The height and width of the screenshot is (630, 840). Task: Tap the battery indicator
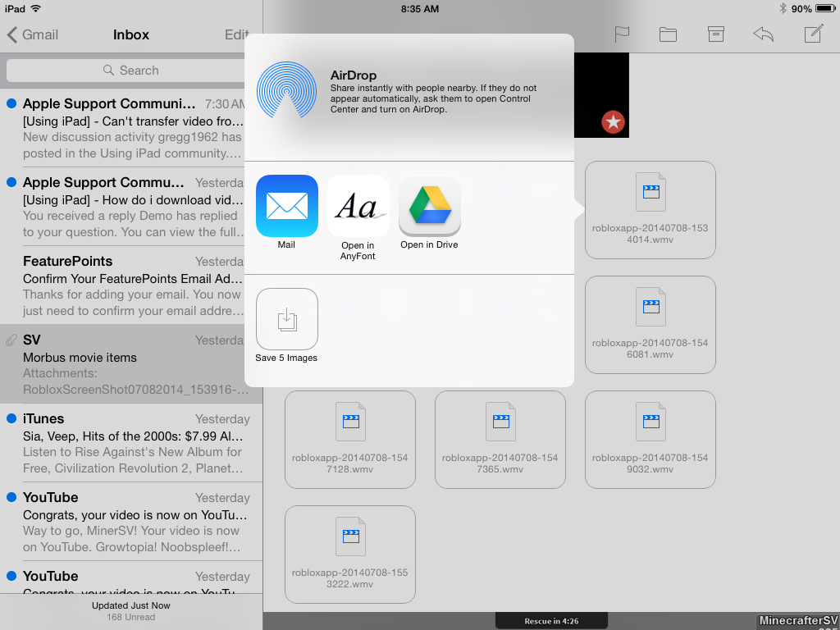coord(825,8)
